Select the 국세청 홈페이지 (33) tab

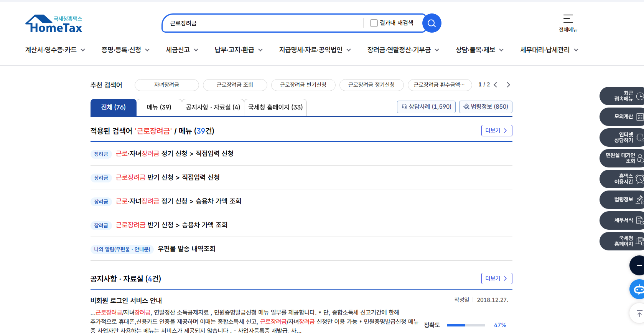[x=275, y=107]
